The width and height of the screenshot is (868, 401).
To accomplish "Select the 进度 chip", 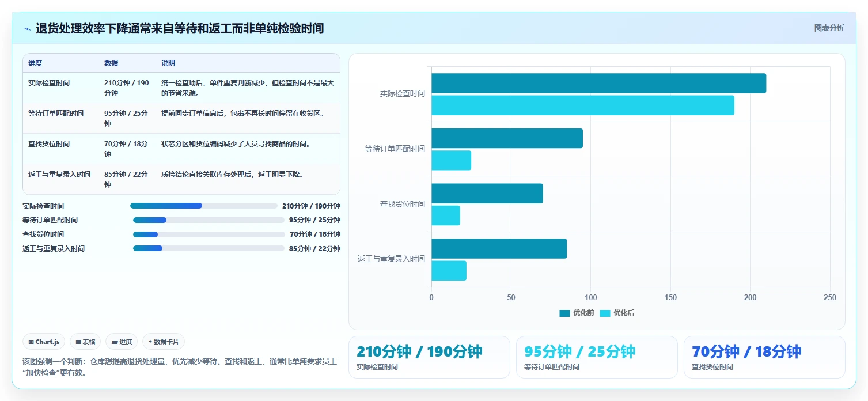I will click(122, 342).
